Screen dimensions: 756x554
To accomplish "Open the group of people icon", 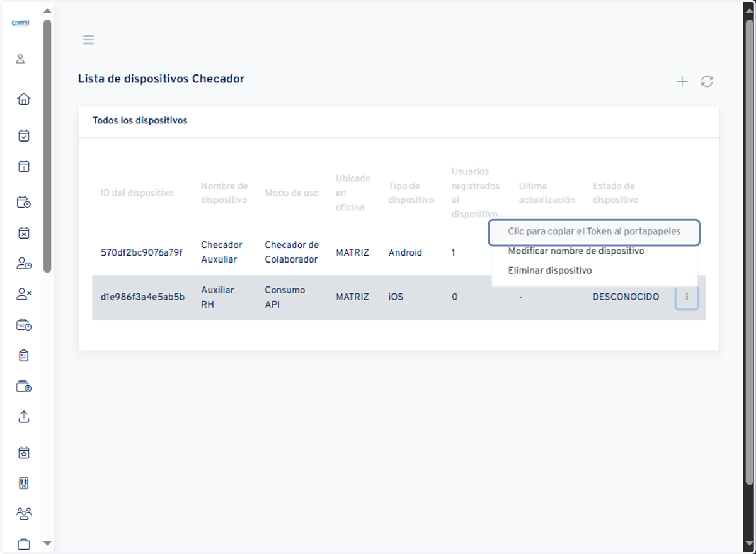I will pos(23,514).
